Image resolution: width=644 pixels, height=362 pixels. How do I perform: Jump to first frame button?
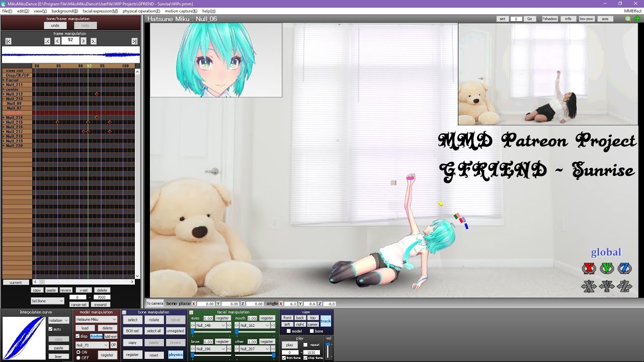point(9,41)
